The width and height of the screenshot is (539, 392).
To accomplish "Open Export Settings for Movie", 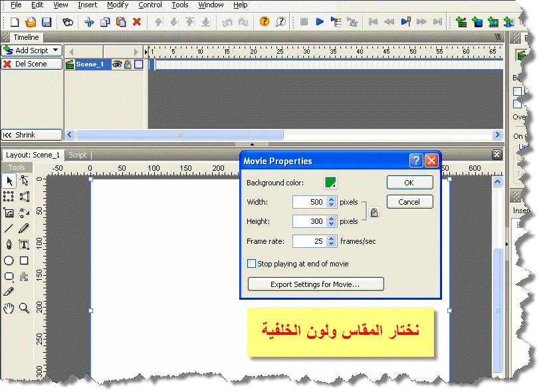I will (x=316, y=284).
